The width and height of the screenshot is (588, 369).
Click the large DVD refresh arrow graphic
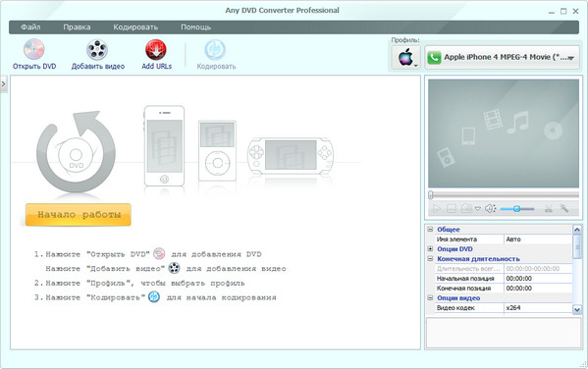click(x=77, y=152)
